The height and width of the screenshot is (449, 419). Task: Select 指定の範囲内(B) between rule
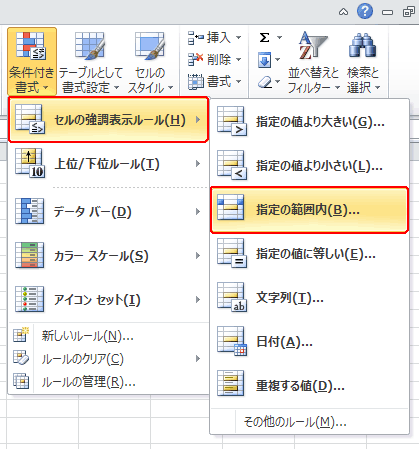coord(309,210)
